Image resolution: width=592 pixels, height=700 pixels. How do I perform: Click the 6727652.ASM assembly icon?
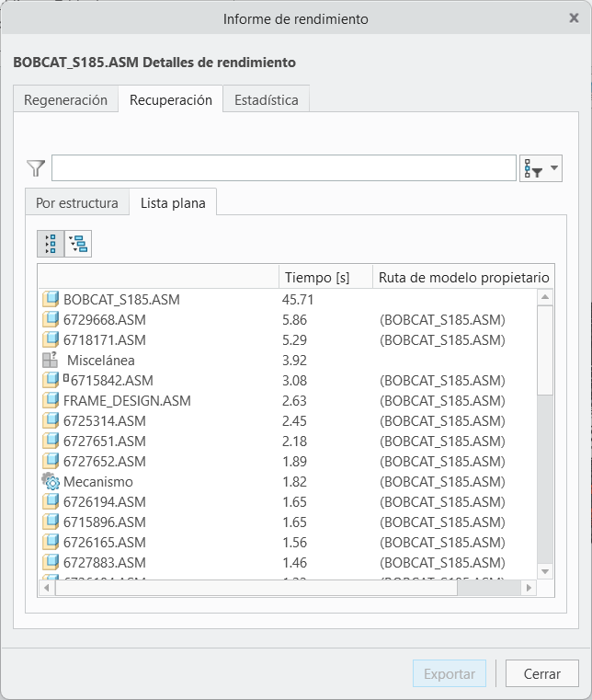pyautogui.click(x=51, y=461)
